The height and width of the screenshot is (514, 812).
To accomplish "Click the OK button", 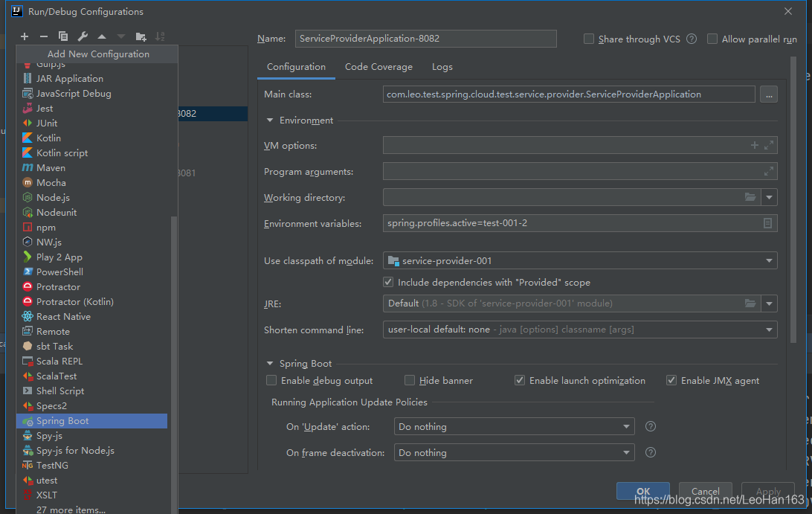I will [x=643, y=491].
